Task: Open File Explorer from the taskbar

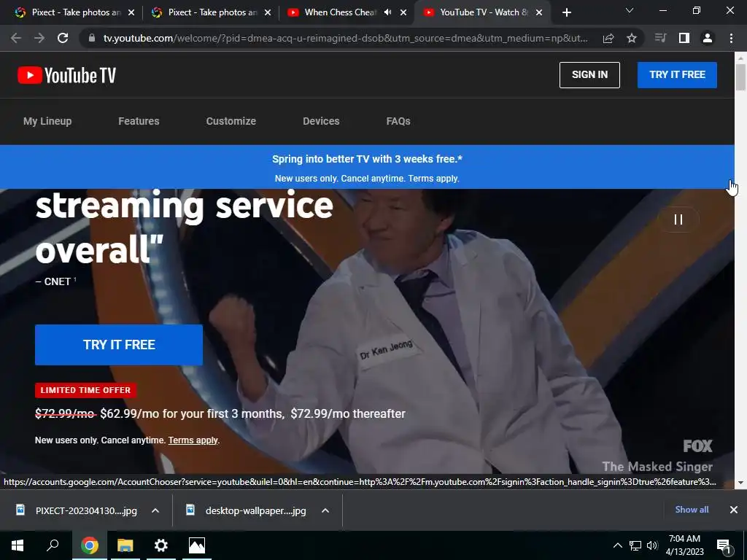Action: pyautogui.click(x=125, y=545)
